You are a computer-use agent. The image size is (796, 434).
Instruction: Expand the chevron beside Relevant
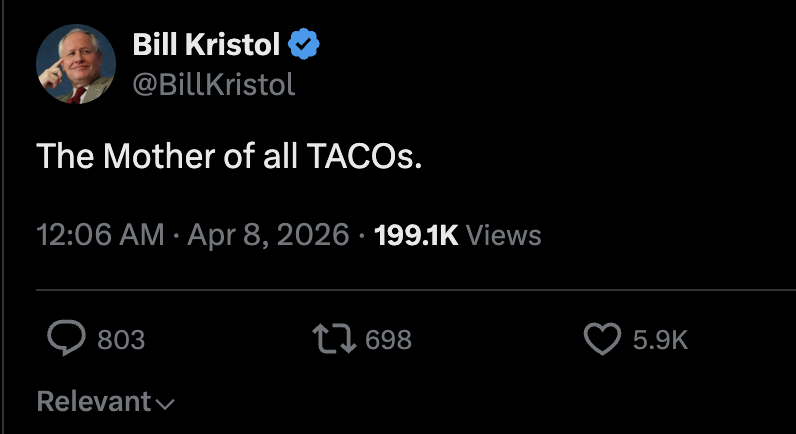pyautogui.click(x=165, y=404)
